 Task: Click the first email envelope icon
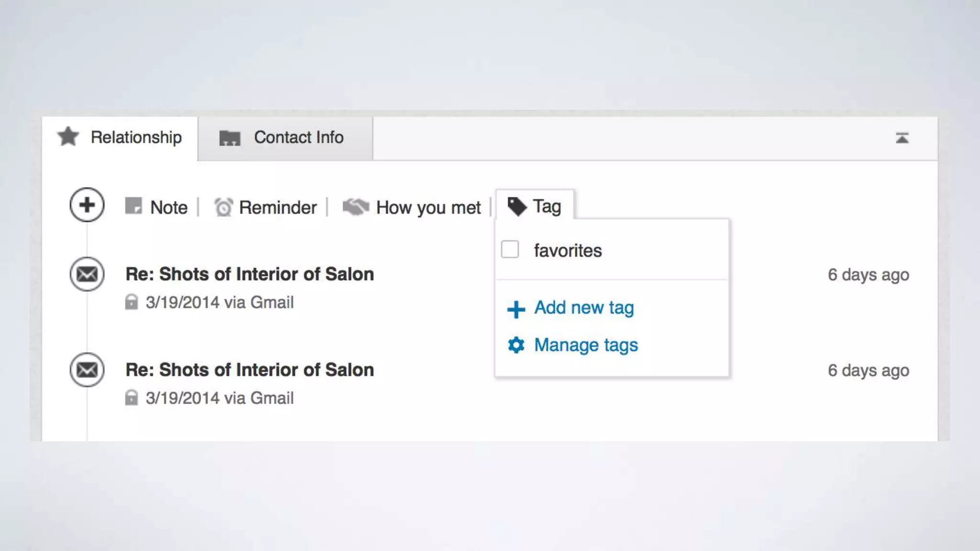87,274
